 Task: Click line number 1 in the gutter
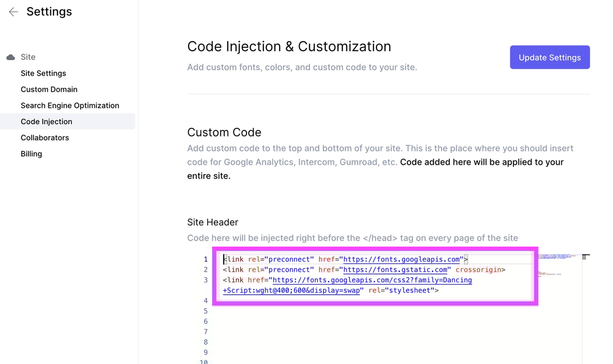click(x=206, y=259)
